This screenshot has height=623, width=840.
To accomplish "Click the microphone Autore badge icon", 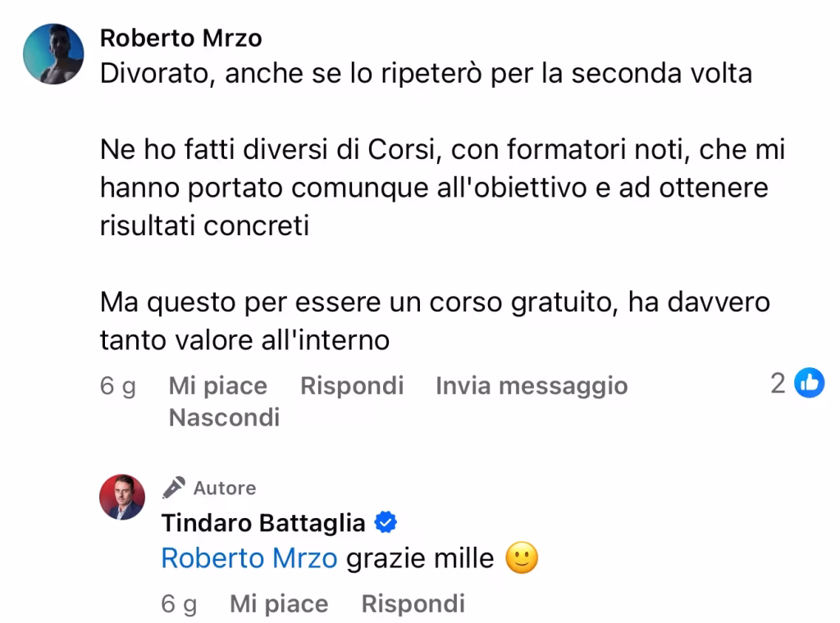I will 174,488.
